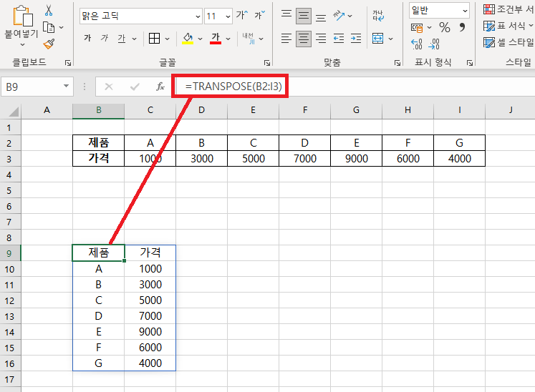The width and height of the screenshot is (535, 392).
Task: Toggle bold formatting (가)
Action: point(87,38)
